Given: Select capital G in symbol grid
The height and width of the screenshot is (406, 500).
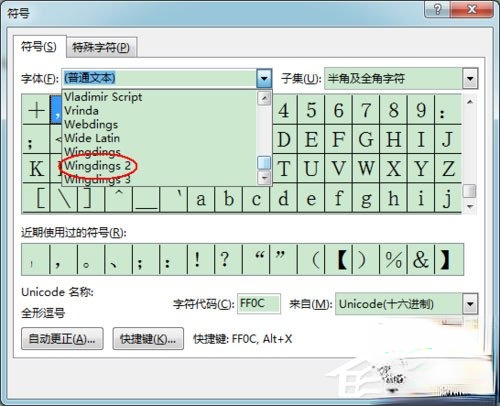Looking at the screenshot, I should (366, 139).
